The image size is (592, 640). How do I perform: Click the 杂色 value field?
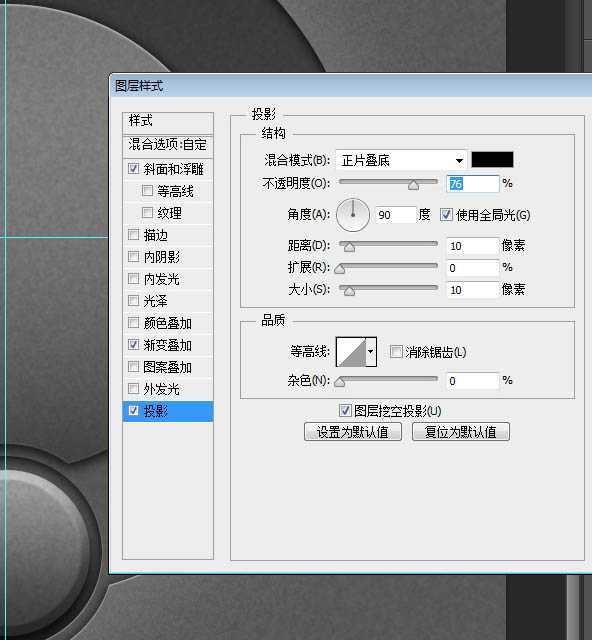click(473, 381)
